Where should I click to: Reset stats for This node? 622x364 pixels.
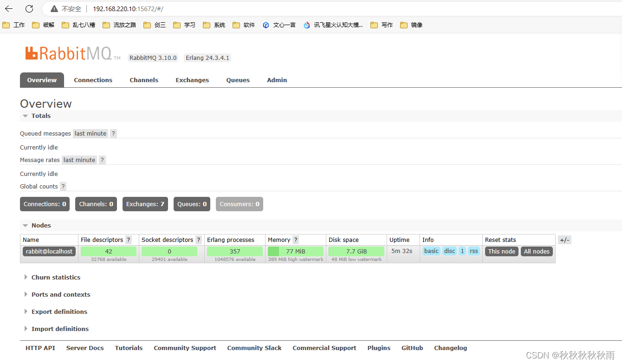(x=502, y=251)
